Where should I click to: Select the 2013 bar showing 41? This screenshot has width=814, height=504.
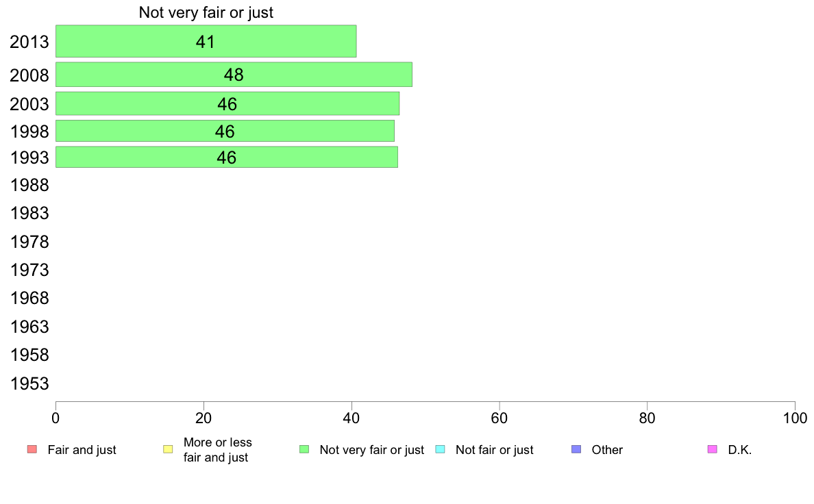pos(206,41)
